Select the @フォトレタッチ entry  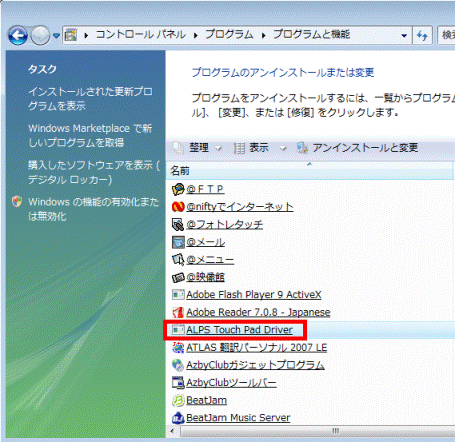224,225
